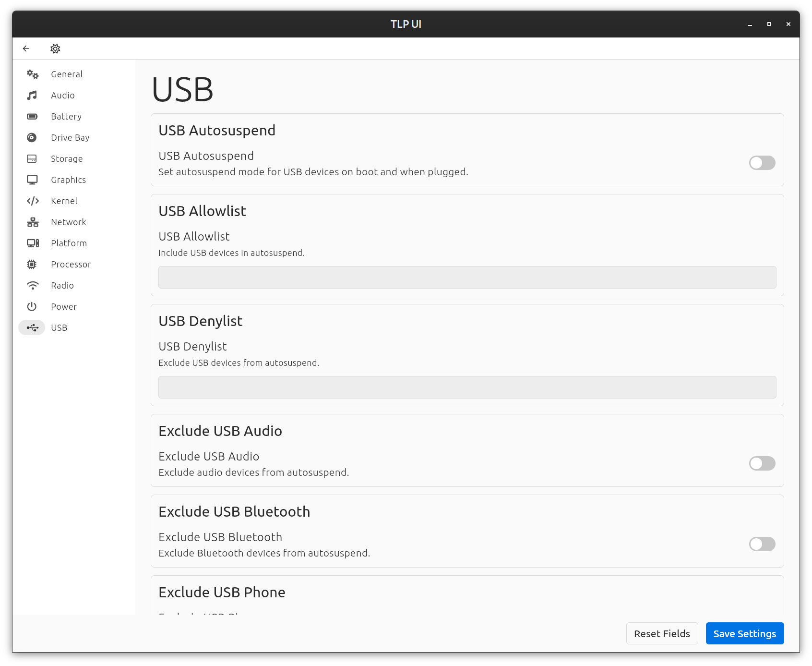Maximize the TLP UI window
The height and width of the screenshot is (666, 812).
tap(769, 24)
